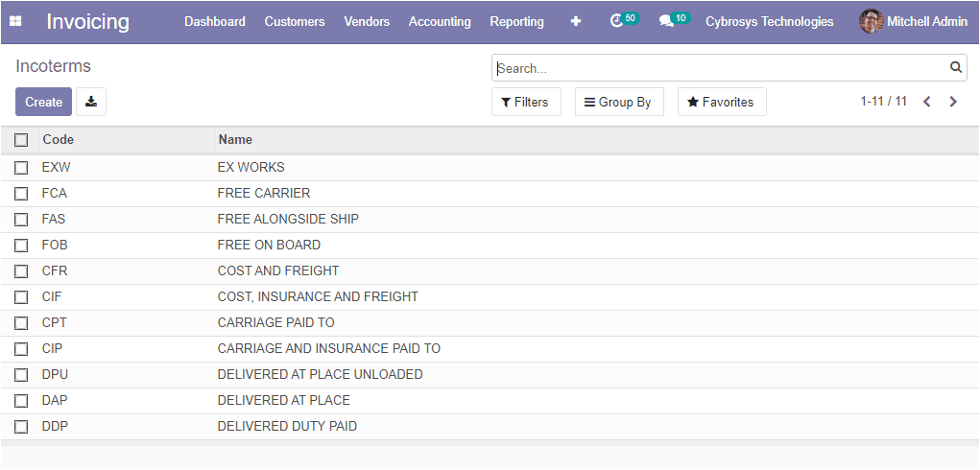980x470 pixels.
Task: Check the EXW row checkbox
Action: [21, 167]
